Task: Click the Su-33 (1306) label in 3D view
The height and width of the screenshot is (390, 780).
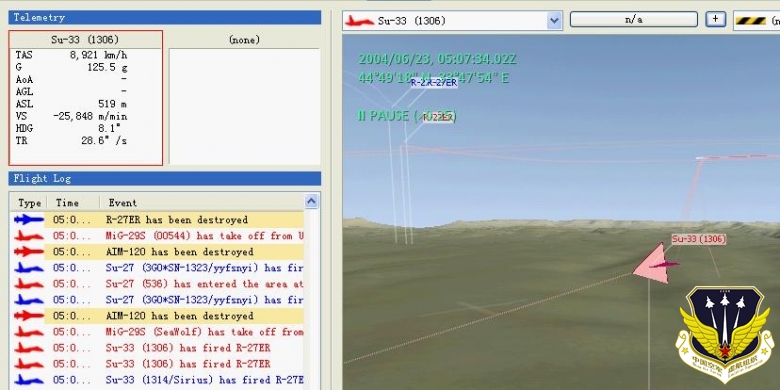Action: coord(698,239)
